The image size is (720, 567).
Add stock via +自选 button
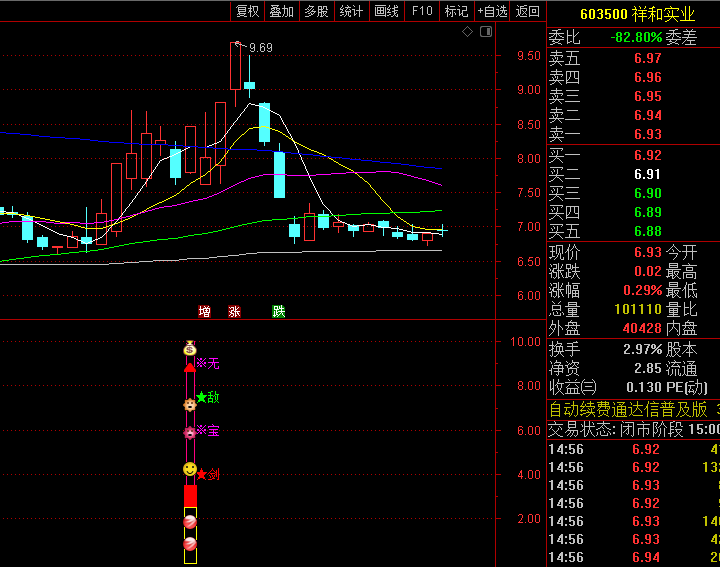(492, 11)
